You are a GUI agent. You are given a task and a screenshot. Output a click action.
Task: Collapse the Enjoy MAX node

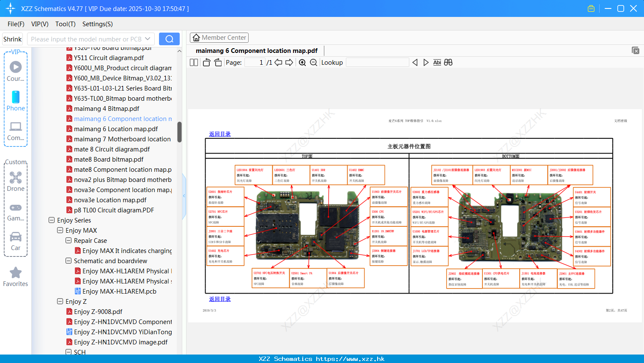60,230
